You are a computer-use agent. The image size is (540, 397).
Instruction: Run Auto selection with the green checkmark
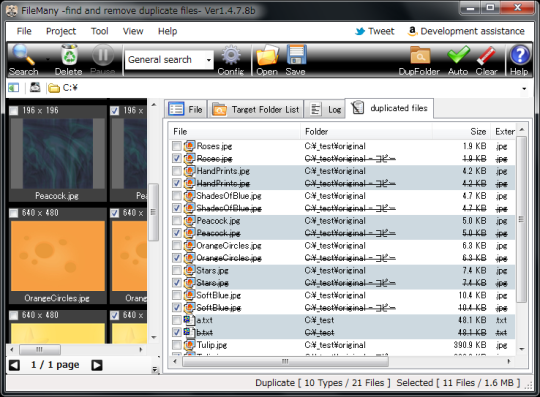[458, 55]
